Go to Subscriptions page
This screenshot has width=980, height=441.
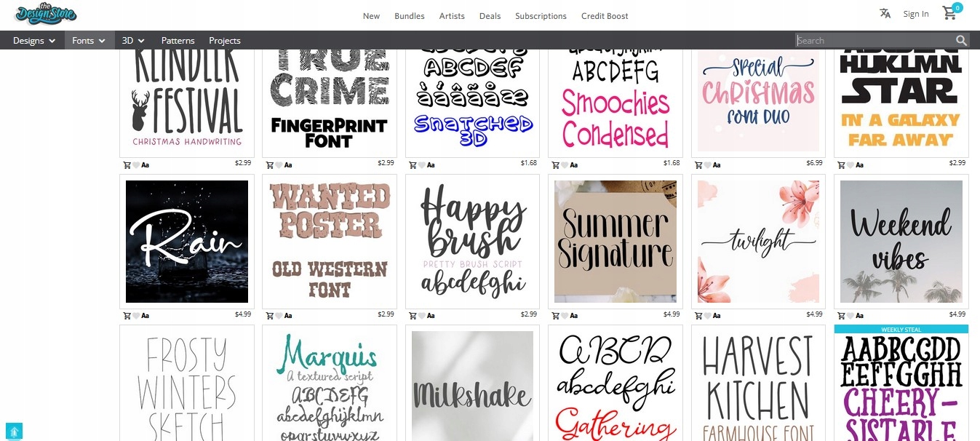coord(541,16)
